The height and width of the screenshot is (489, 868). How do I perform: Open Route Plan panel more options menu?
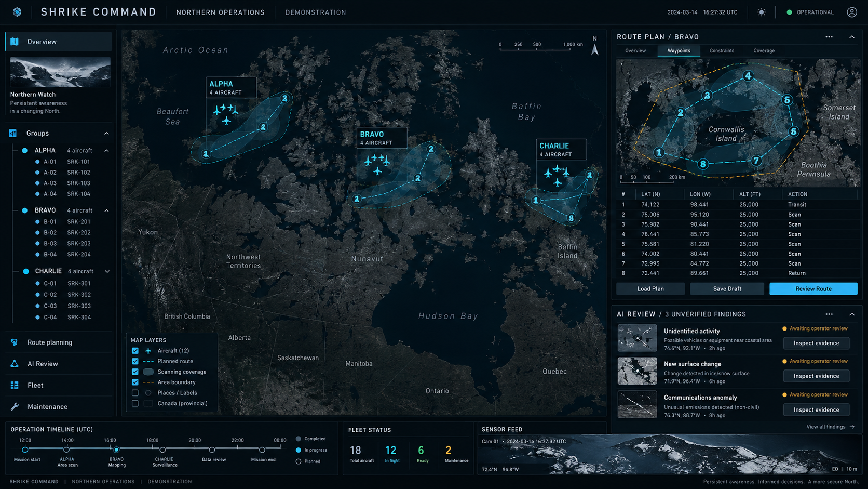[x=829, y=37]
